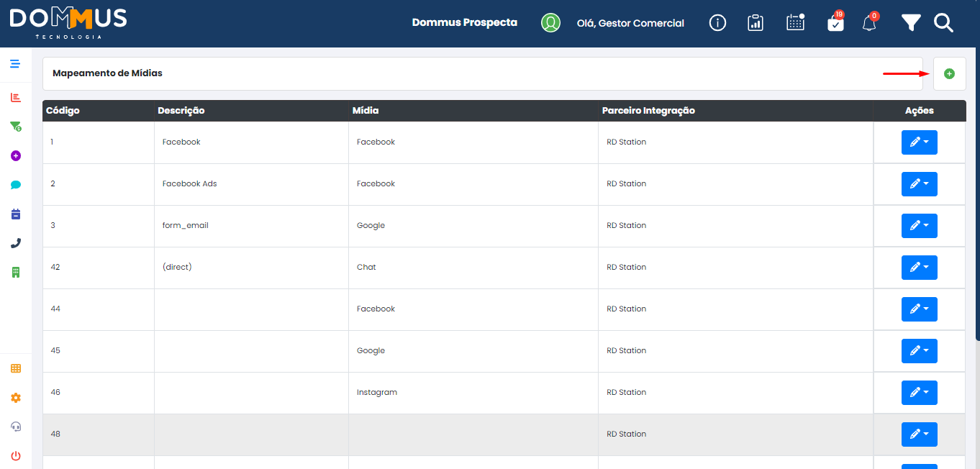The height and width of the screenshot is (469, 980).
Task: Select the Instagram media cell
Action: tap(473, 393)
